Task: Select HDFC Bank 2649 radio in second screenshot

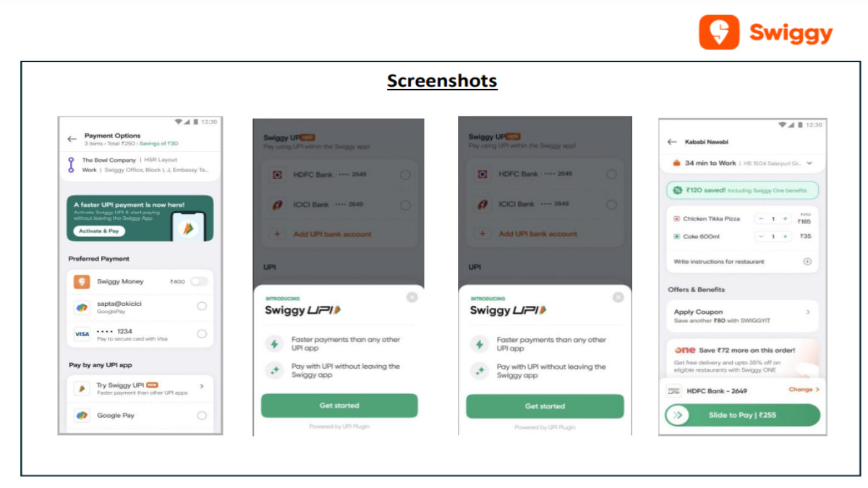Action: point(405,175)
